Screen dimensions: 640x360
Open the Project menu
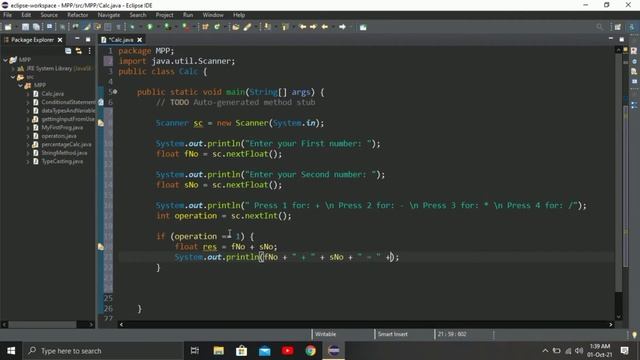click(x=164, y=15)
